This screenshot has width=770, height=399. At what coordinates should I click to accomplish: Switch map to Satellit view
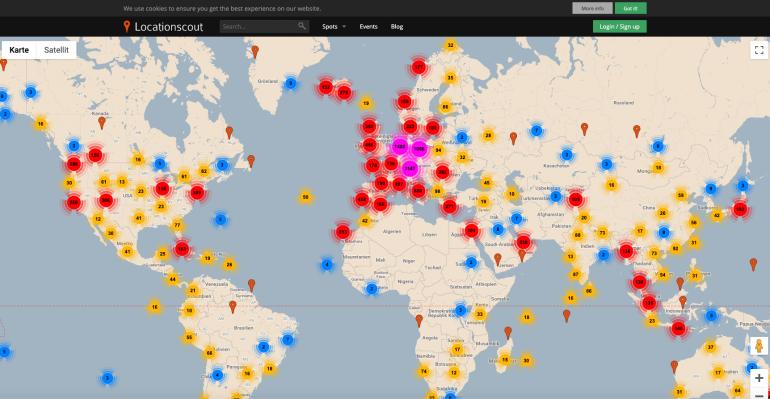pos(56,50)
